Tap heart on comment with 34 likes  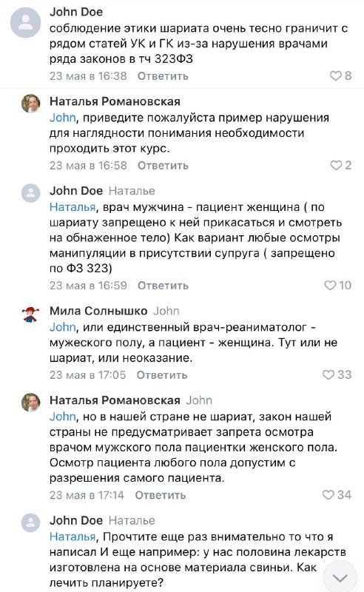tap(328, 494)
